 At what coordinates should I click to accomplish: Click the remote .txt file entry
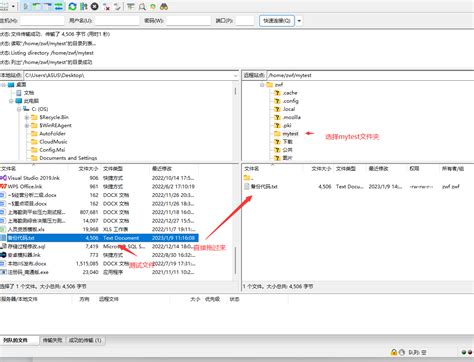pyautogui.click(x=358, y=187)
